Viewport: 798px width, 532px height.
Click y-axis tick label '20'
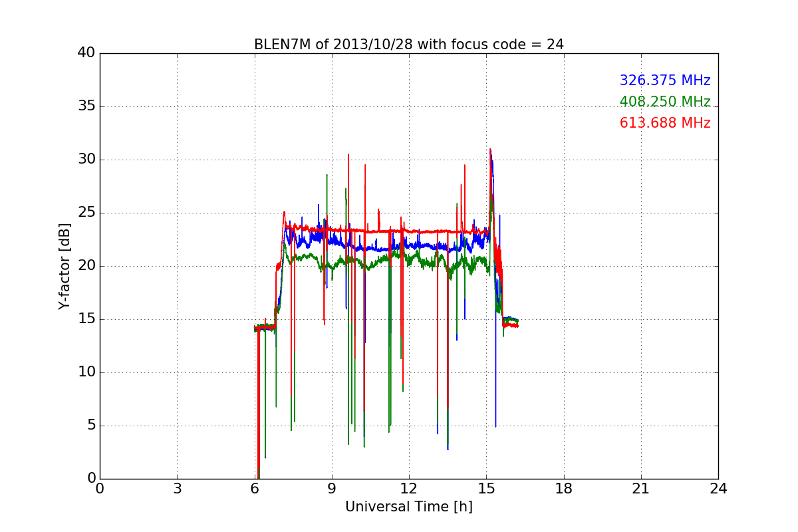(86, 266)
